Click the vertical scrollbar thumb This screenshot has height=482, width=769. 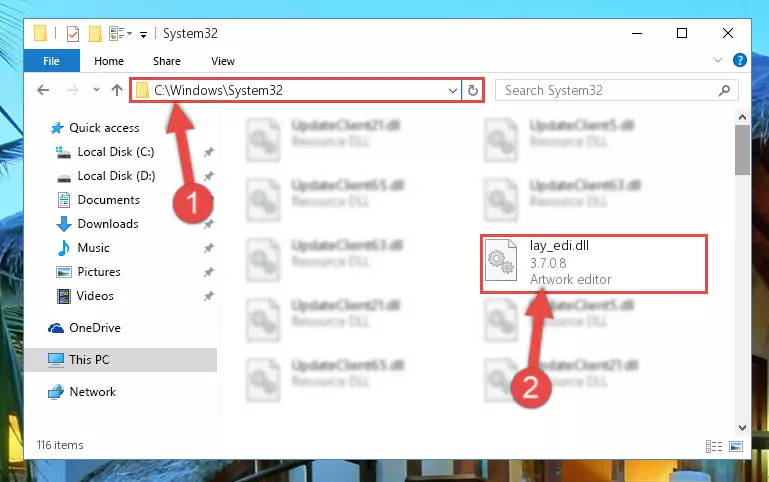[x=742, y=150]
